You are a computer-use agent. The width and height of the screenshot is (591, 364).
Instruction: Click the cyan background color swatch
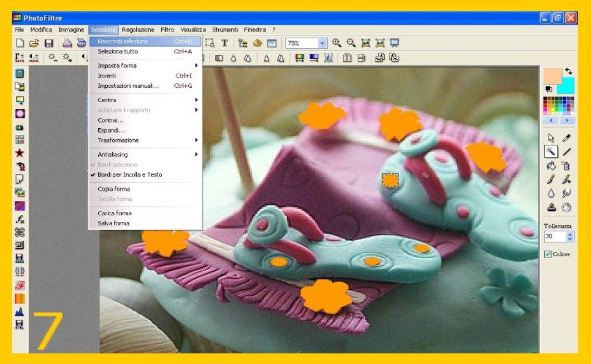(567, 87)
